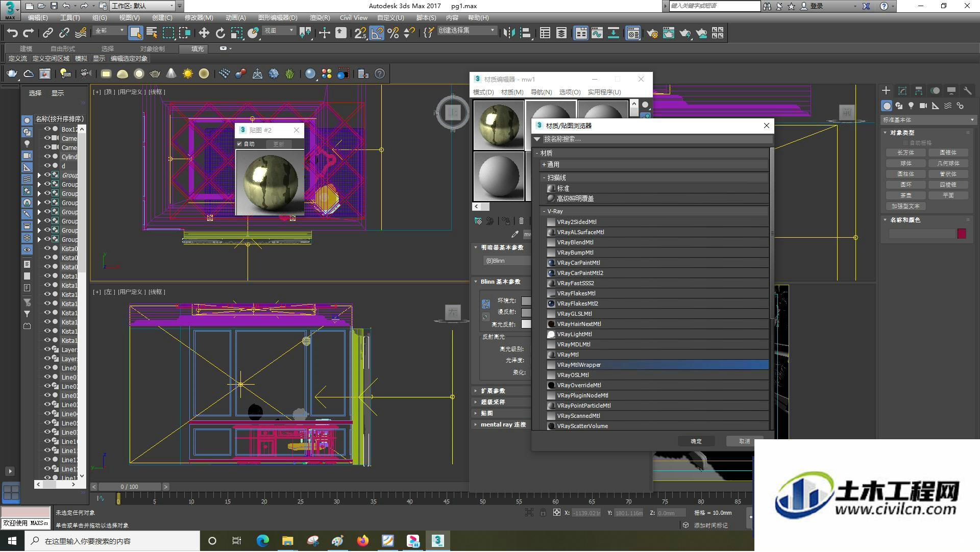Choose the Select and Move tool
The image size is (980, 552).
[204, 33]
